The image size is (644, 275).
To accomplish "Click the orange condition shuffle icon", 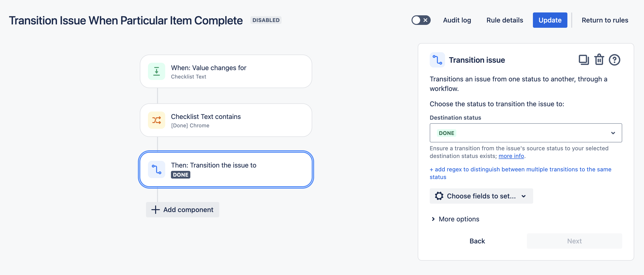I will pyautogui.click(x=157, y=120).
